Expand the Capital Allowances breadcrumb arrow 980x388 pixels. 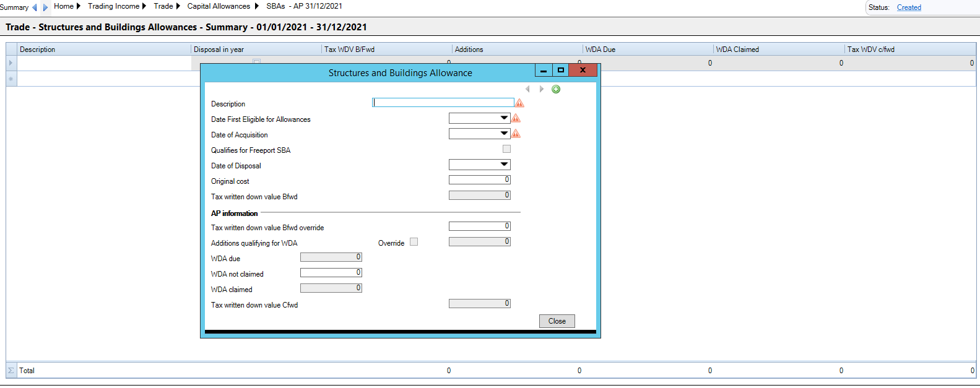click(257, 6)
